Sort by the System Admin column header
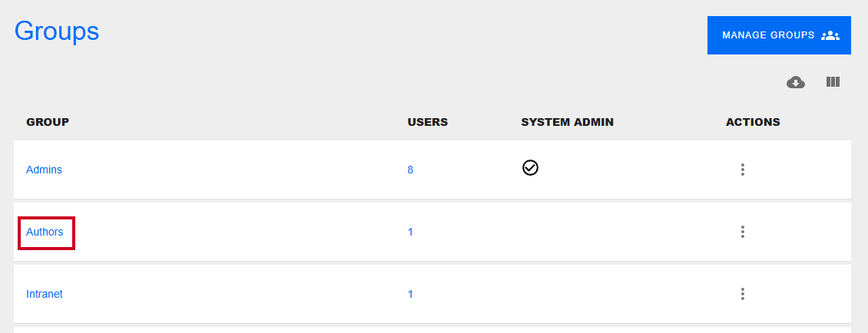The height and width of the screenshot is (333, 868). point(568,122)
